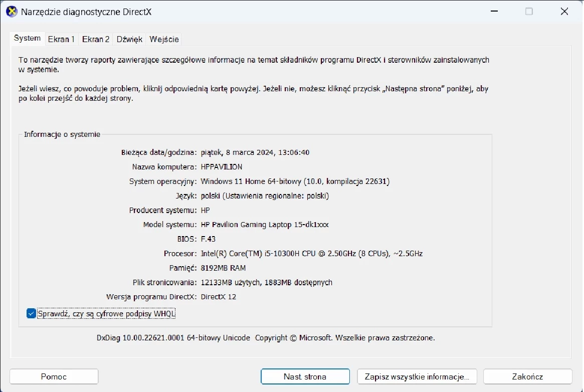The height and width of the screenshot is (392, 584).
Task: Click the processor value Intel Core i5-10300H
Action: coord(312,254)
